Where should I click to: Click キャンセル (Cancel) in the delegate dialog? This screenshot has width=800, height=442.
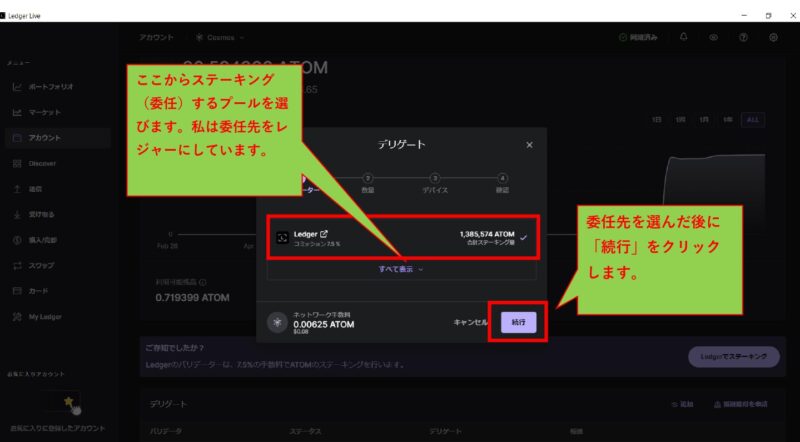(470, 322)
